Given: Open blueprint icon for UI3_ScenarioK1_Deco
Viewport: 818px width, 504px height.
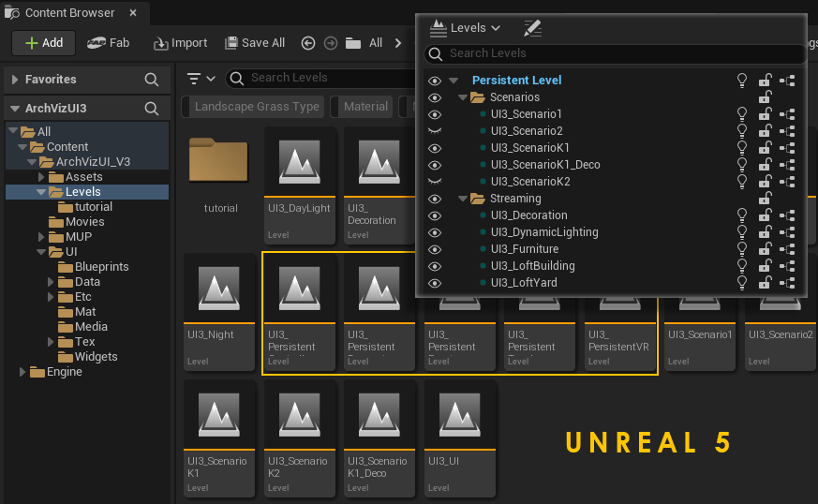Looking at the screenshot, I should coord(787,165).
